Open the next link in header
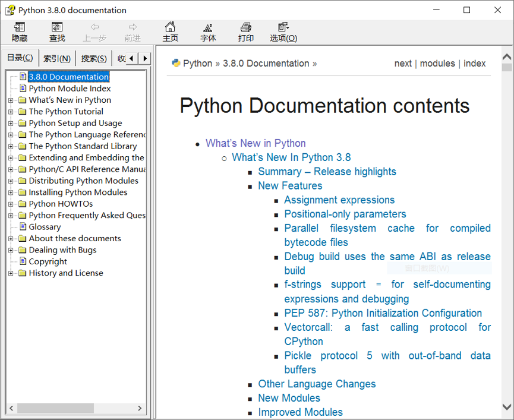The width and height of the screenshot is (514, 420). [403, 63]
